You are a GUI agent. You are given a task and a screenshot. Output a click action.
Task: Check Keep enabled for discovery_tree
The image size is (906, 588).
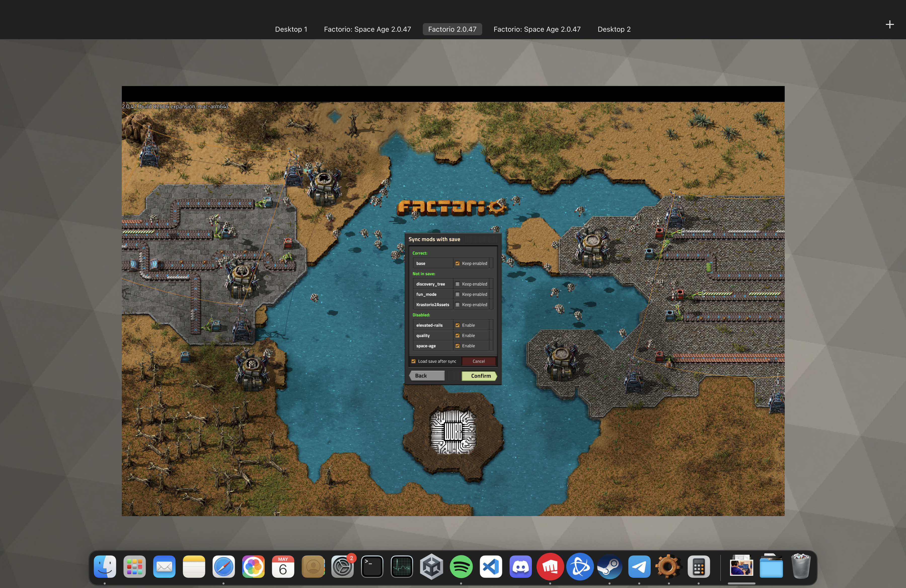pos(458,284)
